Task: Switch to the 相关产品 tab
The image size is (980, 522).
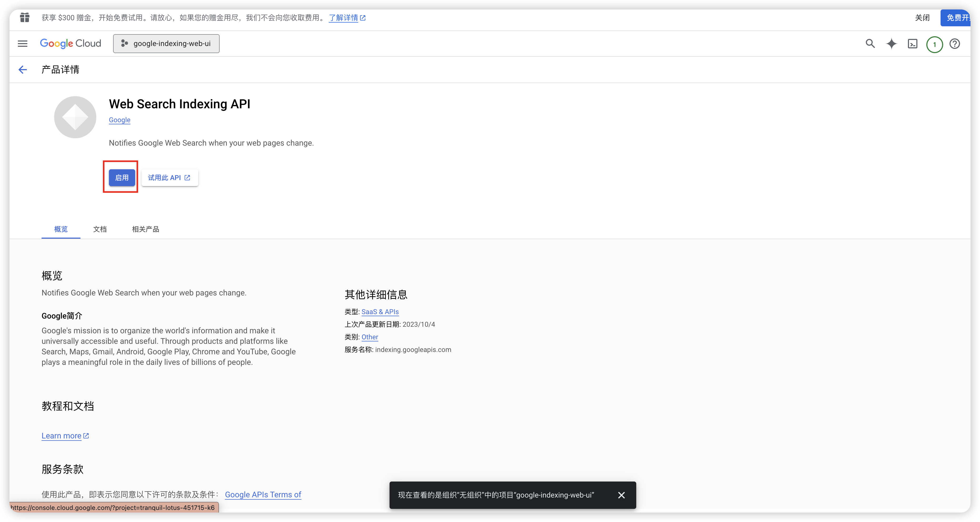Action: [145, 229]
